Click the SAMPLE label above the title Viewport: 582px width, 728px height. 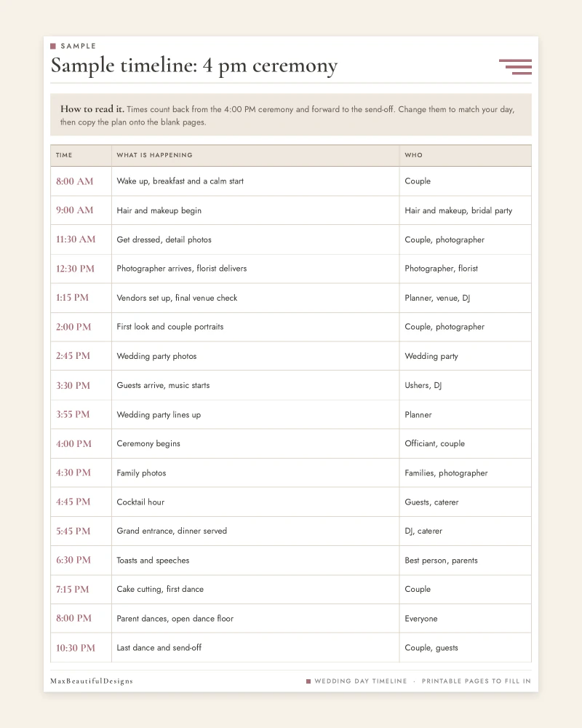point(78,46)
